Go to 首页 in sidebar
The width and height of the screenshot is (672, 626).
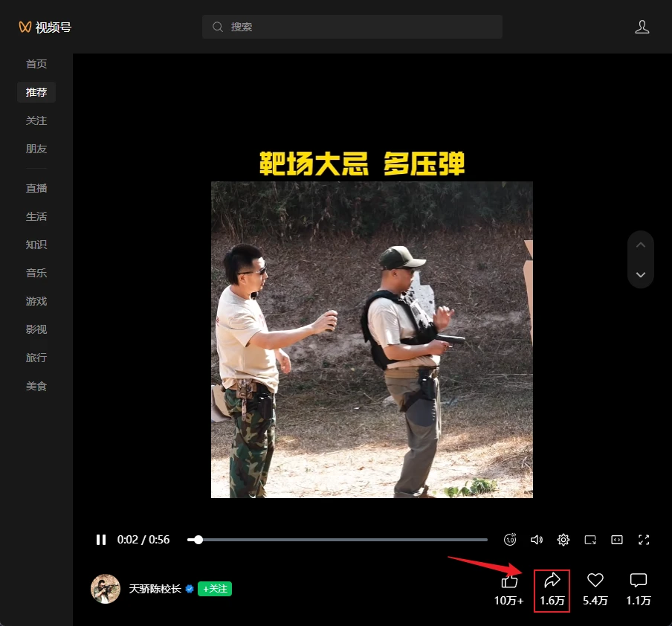(36, 64)
